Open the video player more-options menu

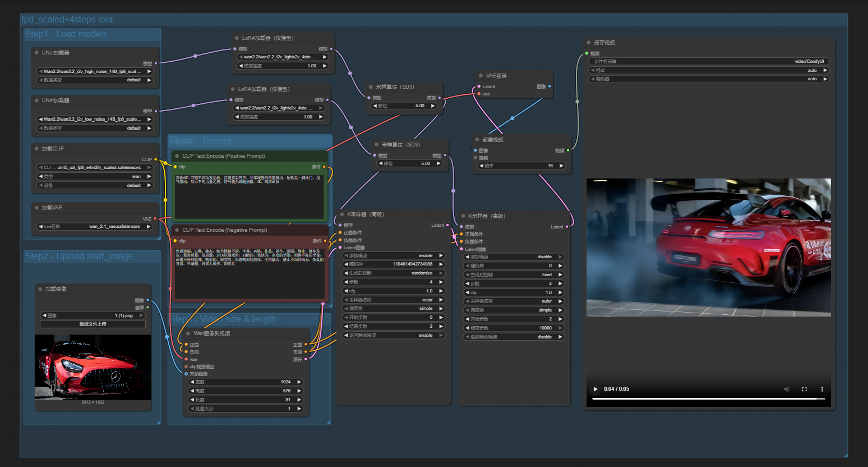click(x=822, y=389)
